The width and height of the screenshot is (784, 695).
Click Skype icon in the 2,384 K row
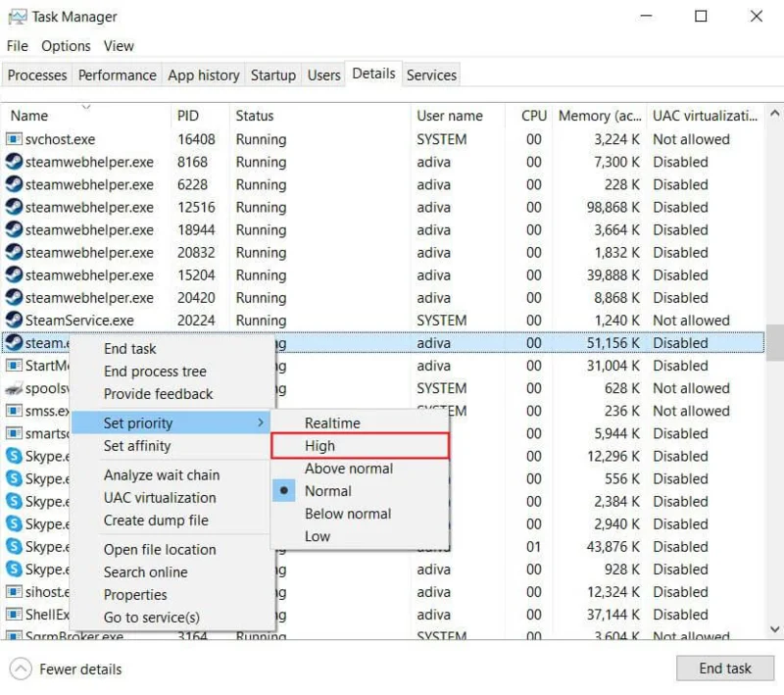15,501
